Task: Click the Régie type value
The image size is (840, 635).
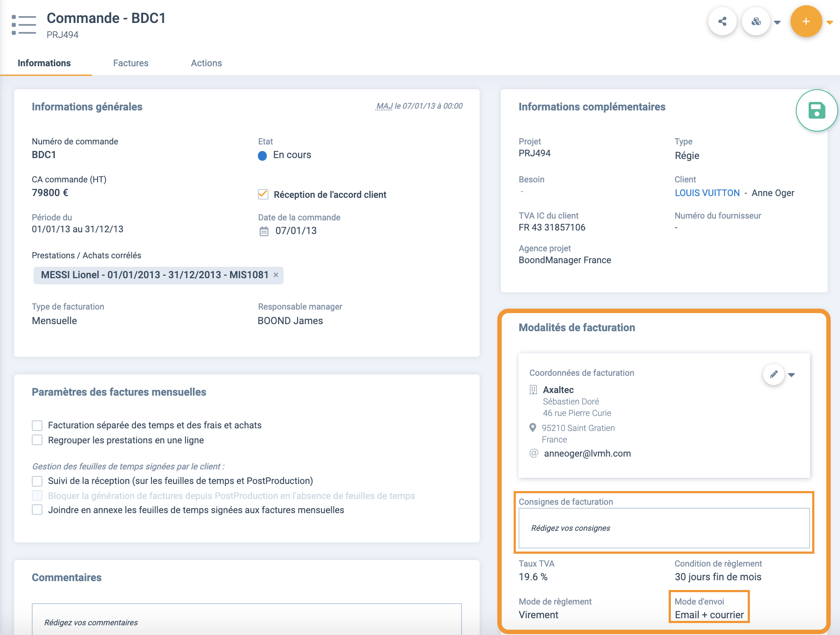Action: [687, 155]
